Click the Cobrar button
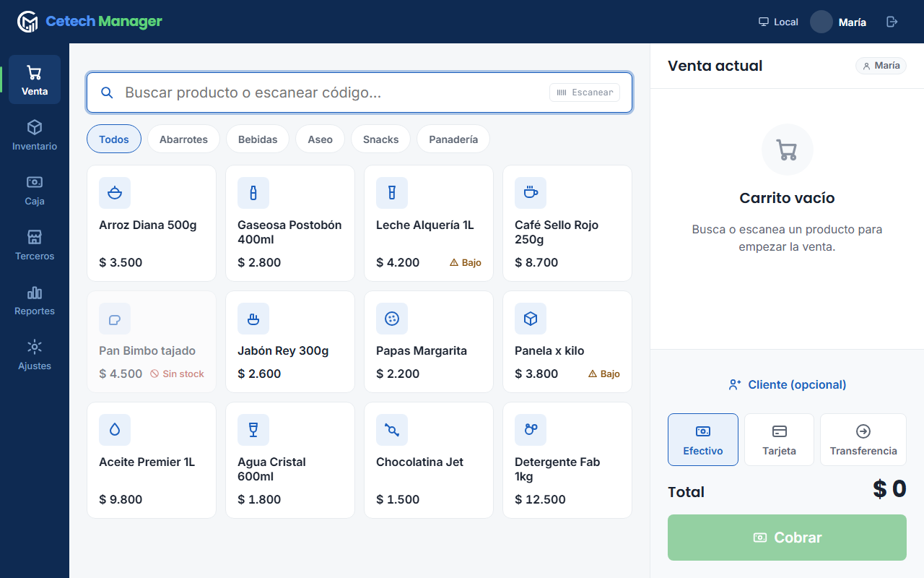The width and height of the screenshot is (924, 578). point(787,538)
